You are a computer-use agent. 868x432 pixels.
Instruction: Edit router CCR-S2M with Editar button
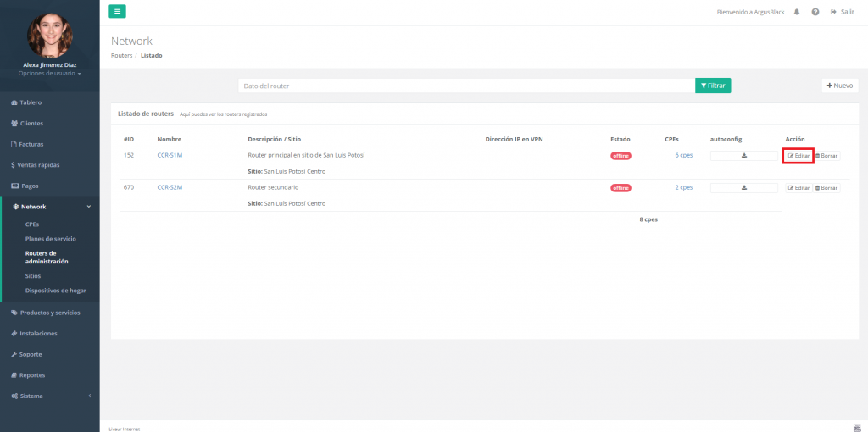[x=798, y=188]
